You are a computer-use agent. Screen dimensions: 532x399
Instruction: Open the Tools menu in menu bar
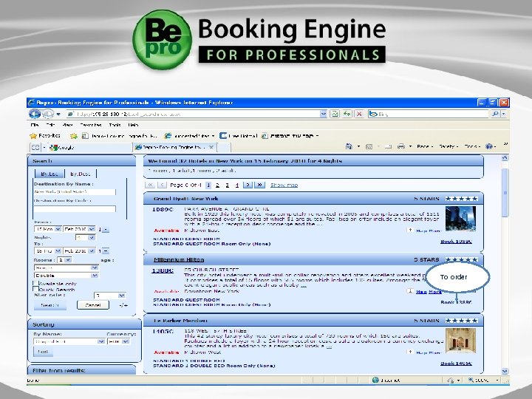tap(115, 125)
